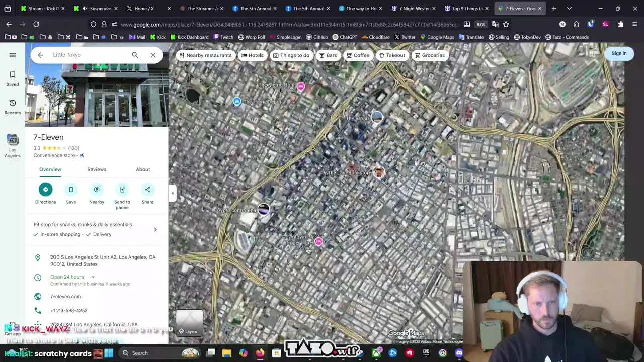This screenshot has height=362, width=644.
Task: Click the Windows taskbar Search box
Action: 160,353
